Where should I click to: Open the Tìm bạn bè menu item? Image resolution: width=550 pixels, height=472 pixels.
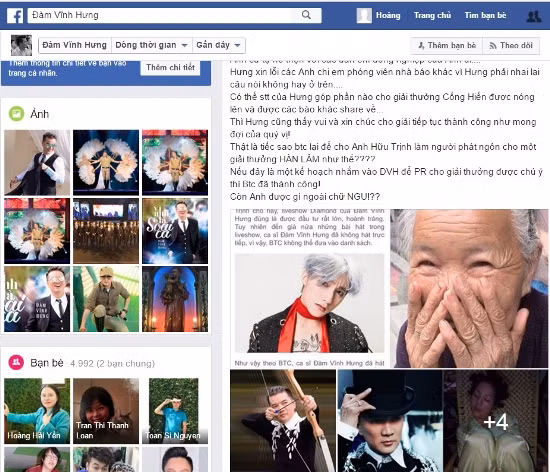pos(485,15)
